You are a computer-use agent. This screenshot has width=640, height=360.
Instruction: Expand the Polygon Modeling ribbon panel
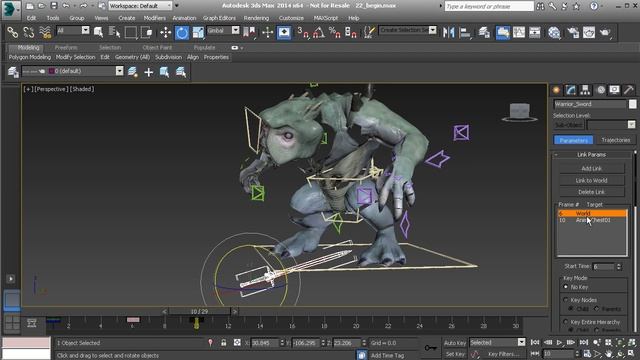30,57
